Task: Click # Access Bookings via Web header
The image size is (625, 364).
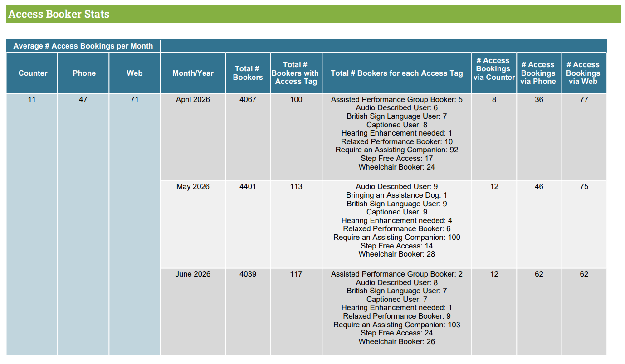Action: (584, 73)
